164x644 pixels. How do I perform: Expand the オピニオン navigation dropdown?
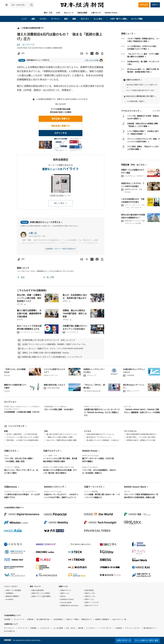click(x=86, y=19)
